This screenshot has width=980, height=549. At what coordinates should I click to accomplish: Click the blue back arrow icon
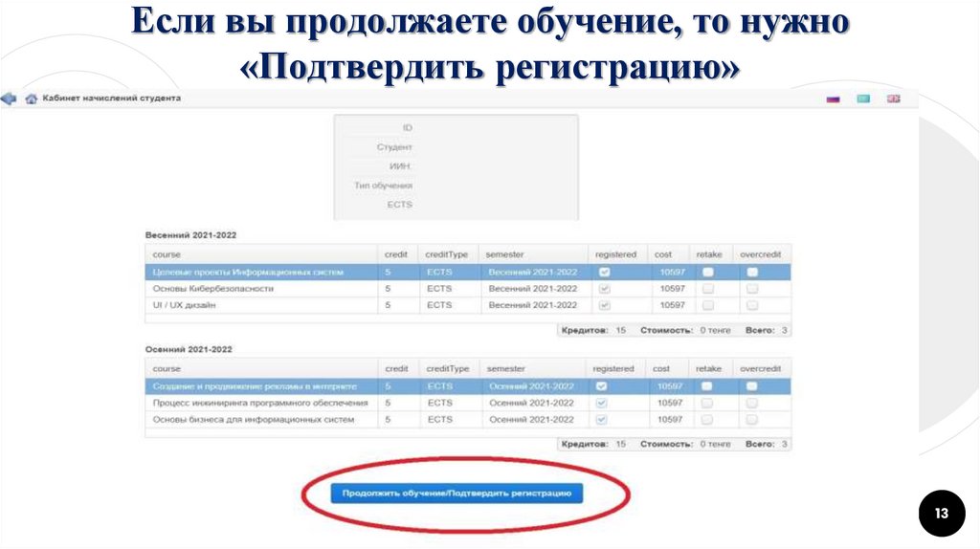[x=9, y=99]
